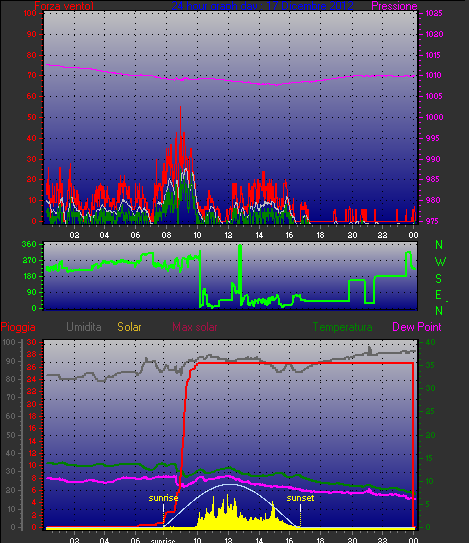Click the wind direction axis value 180
469x543 pixels.
pyautogui.click(x=29, y=276)
